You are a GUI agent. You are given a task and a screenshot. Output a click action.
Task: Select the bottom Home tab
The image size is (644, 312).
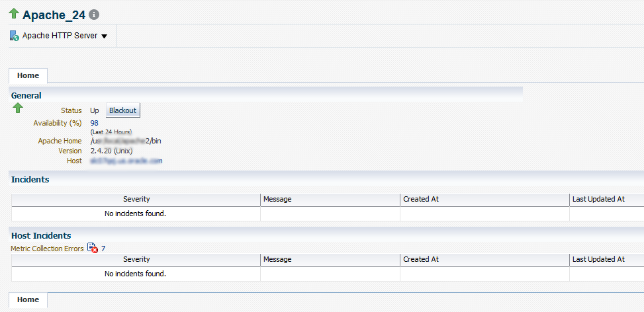click(28, 299)
